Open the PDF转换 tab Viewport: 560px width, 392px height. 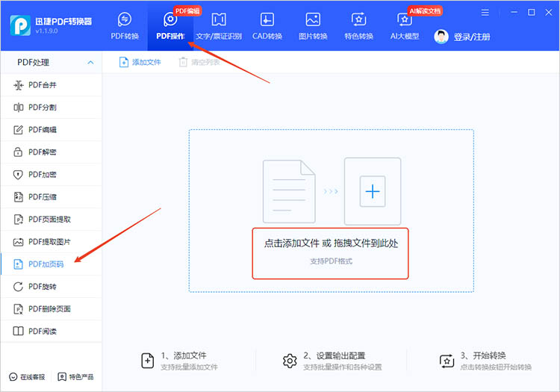pyautogui.click(x=124, y=25)
